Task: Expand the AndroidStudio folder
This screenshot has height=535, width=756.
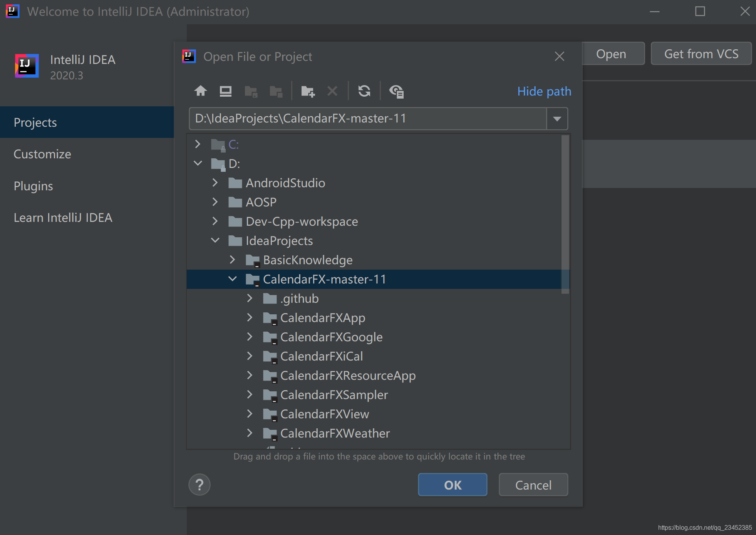Action: pyautogui.click(x=215, y=183)
